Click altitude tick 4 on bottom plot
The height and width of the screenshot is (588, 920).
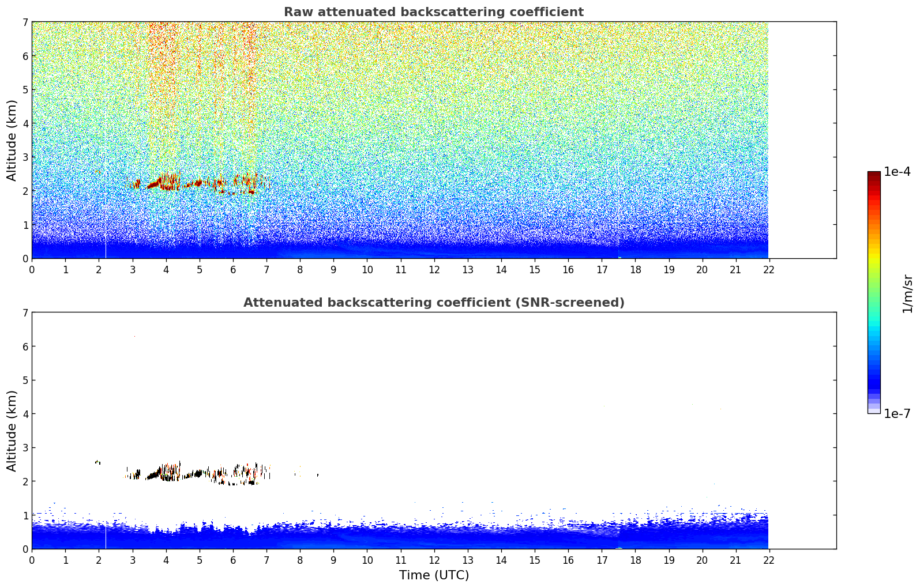[x=25, y=414]
